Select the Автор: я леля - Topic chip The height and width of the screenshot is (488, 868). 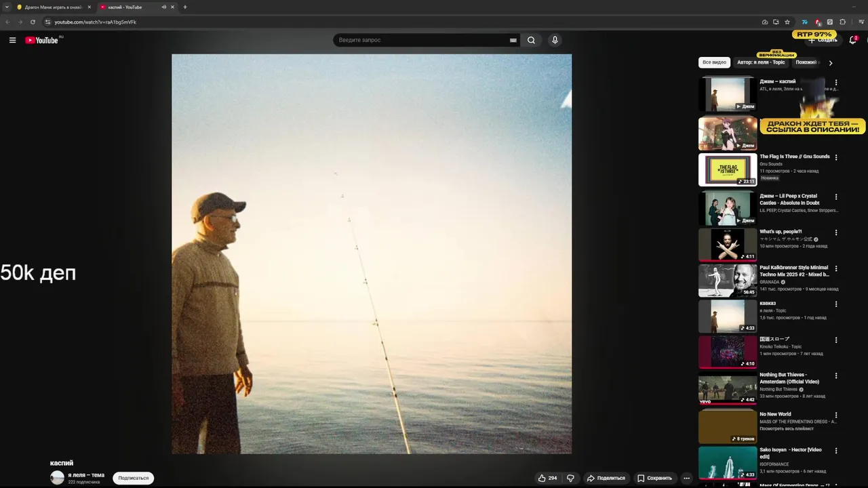pos(761,62)
